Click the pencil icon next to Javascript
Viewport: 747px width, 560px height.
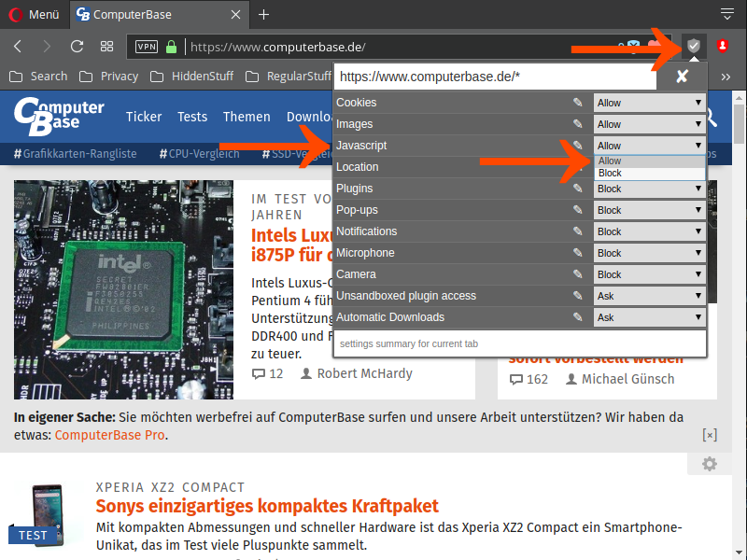[577, 146]
